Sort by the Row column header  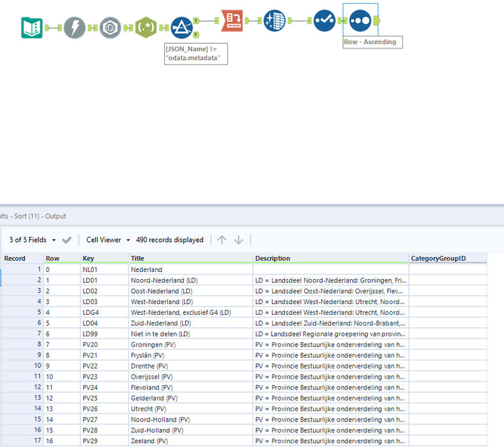pyautogui.click(x=62, y=259)
